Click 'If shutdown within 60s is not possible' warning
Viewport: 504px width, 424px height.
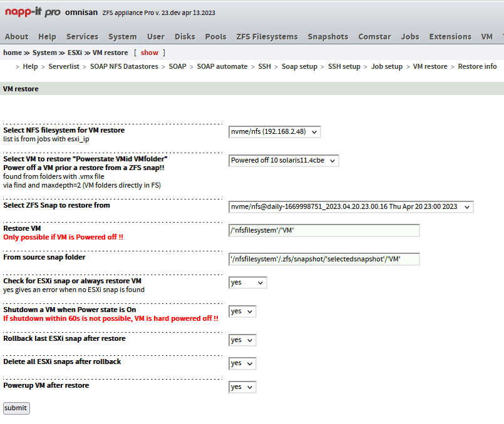pos(111,318)
